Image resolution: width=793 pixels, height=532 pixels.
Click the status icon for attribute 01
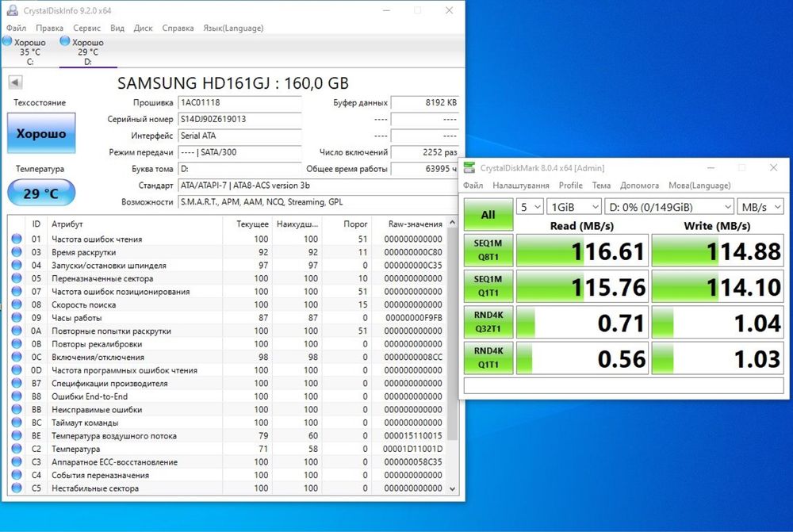coord(17,239)
